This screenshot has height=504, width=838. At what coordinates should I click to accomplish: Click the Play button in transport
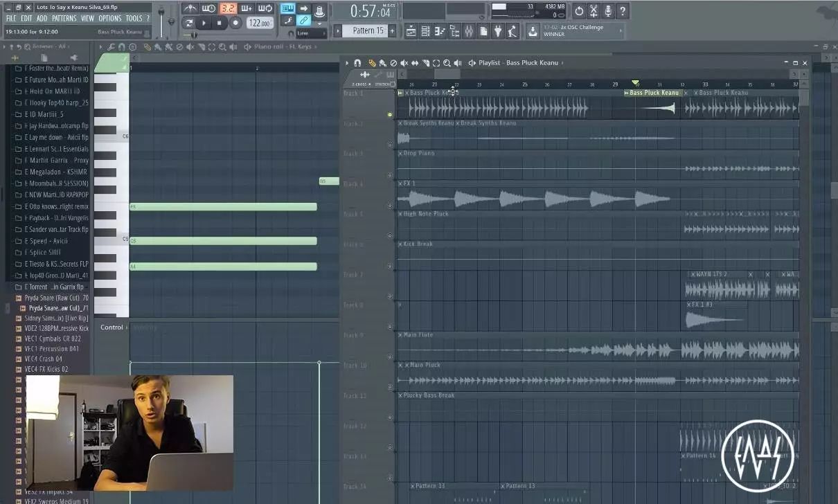204,23
